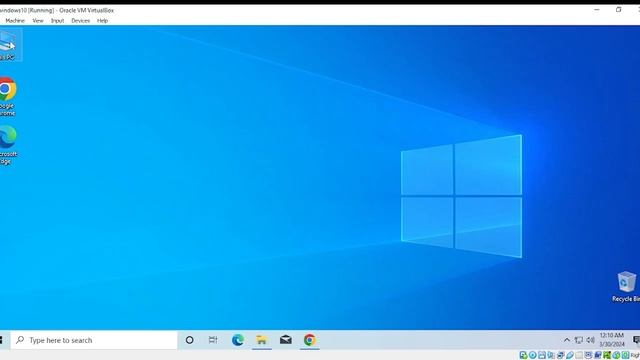Click VirtualBox green CPU virtualization indicator
640x360 pixels.
607,355
